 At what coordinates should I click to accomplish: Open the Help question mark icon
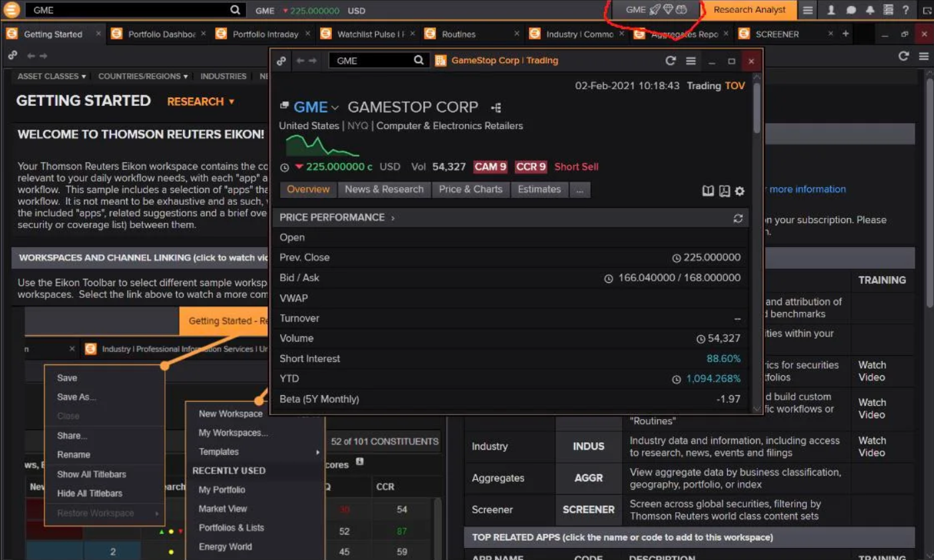(x=905, y=10)
